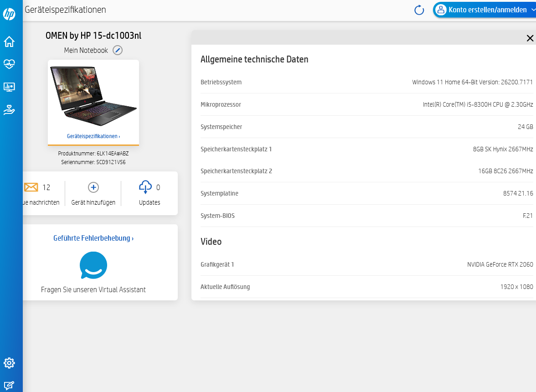Click Speicherkartensteckplatz 1 label
Screen dimensions: 536x392
coord(236,149)
